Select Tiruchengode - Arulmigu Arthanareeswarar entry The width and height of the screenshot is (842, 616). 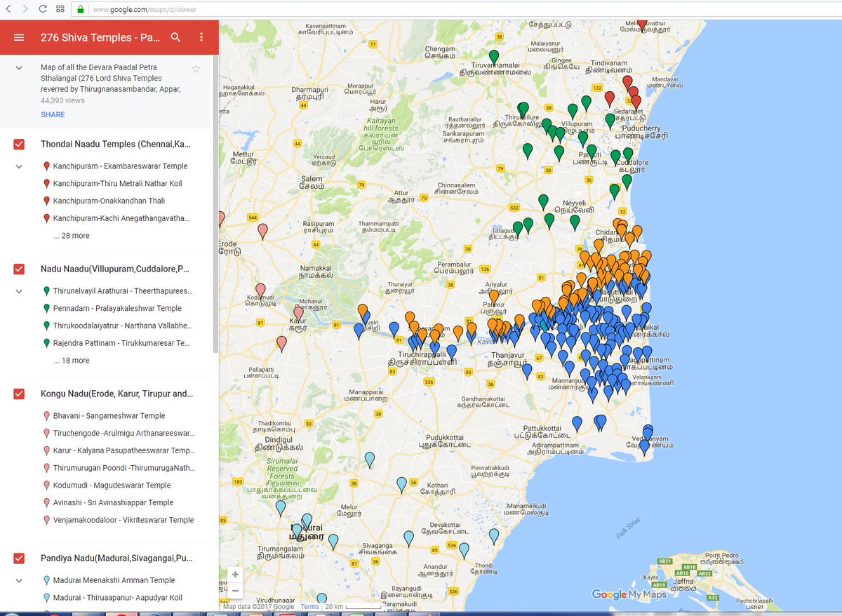tap(123, 433)
